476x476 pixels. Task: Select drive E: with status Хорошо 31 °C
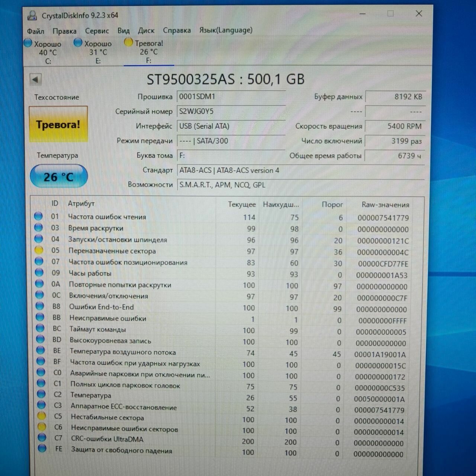(94, 52)
